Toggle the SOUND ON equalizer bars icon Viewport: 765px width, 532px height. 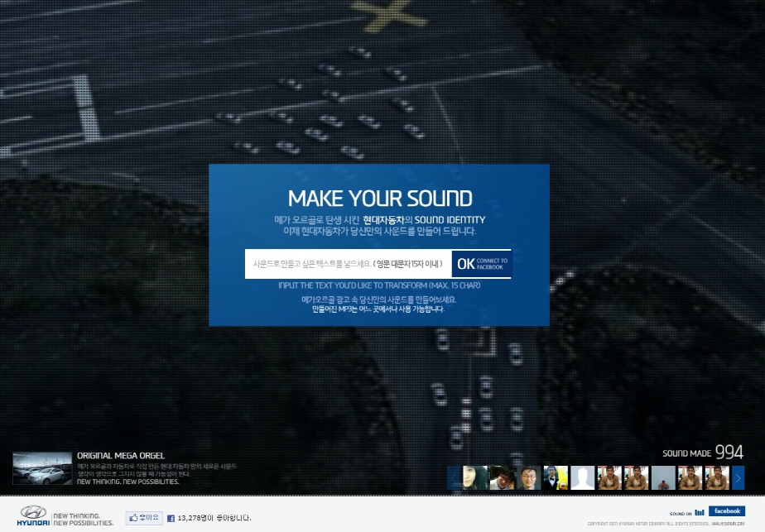(700, 512)
